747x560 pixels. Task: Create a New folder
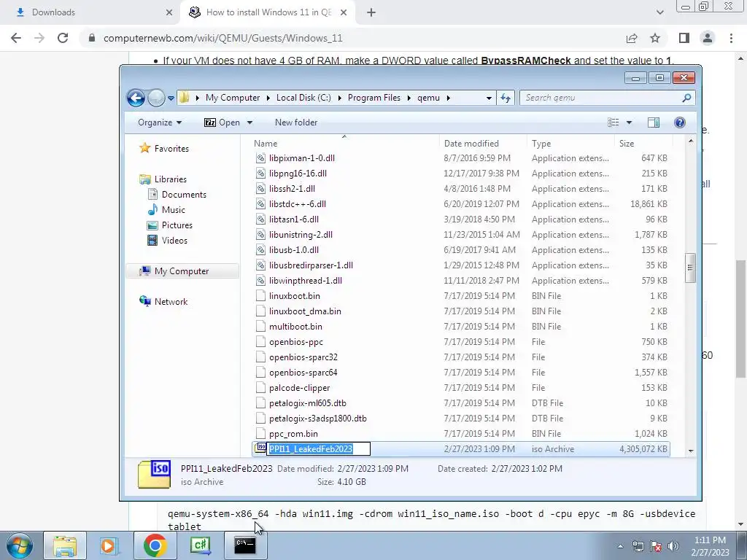pyautogui.click(x=296, y=122)
